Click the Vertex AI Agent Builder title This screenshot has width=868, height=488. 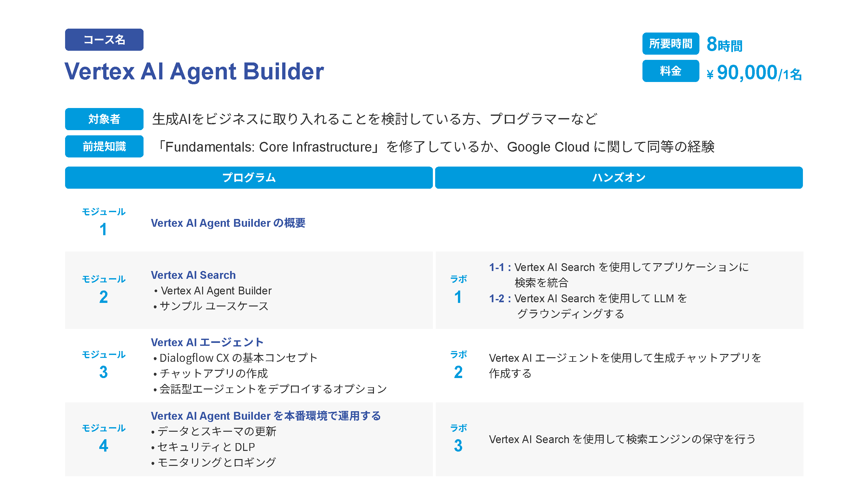pos(194,71)
